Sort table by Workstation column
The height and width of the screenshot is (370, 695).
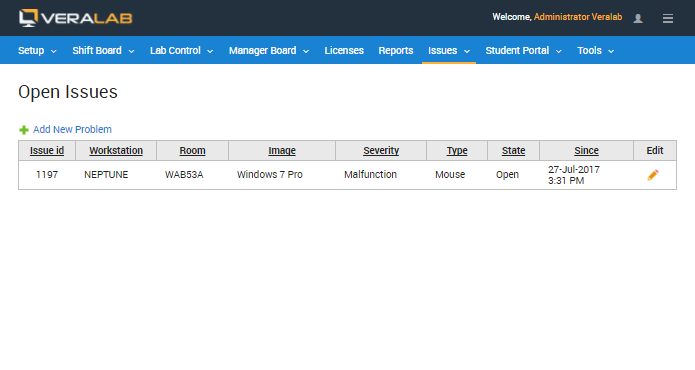pyautogui.click(x=116, y=151)
